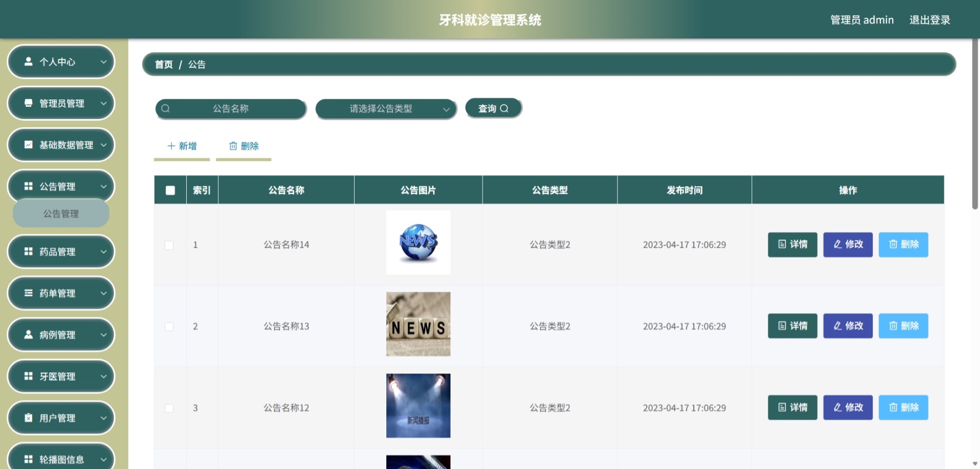Click the batch 删除 button above the table
The image size is (980, 469).
pyautogui.click(x=243, y=146)
